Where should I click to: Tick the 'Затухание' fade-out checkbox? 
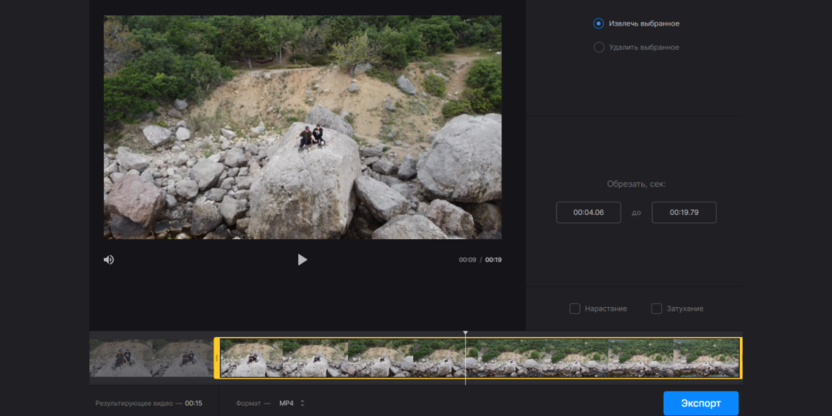(x=656, y=309)
